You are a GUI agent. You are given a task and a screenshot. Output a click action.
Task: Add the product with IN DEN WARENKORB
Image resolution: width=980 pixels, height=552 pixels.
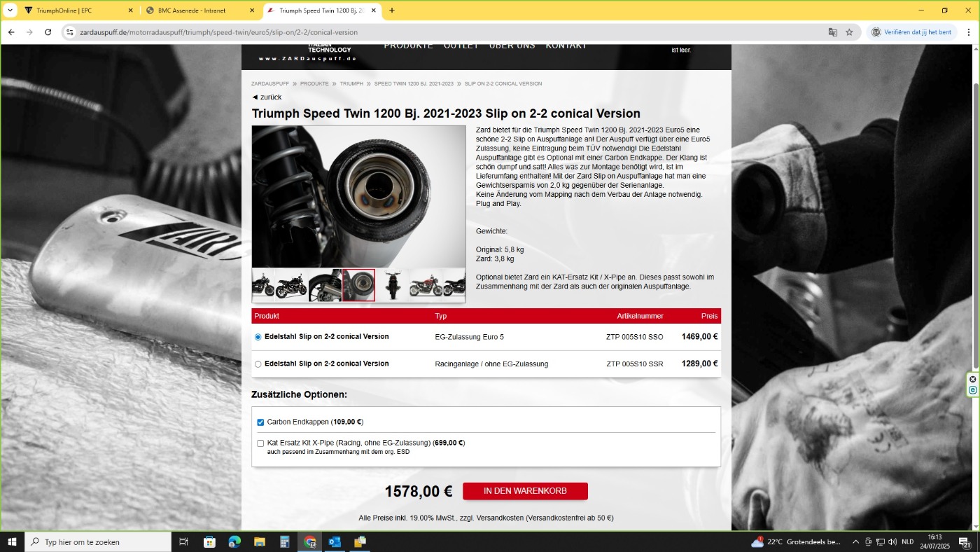point(525,491)
